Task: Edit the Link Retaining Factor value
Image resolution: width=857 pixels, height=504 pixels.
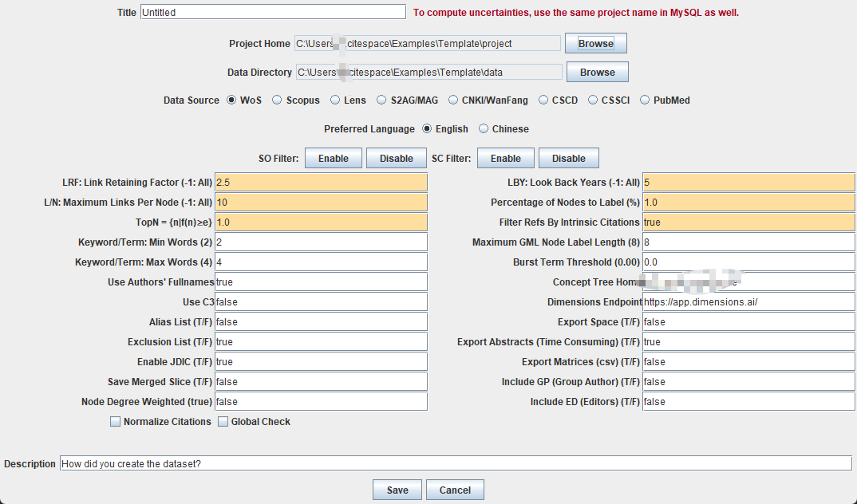Action: [x=321, y=183]
